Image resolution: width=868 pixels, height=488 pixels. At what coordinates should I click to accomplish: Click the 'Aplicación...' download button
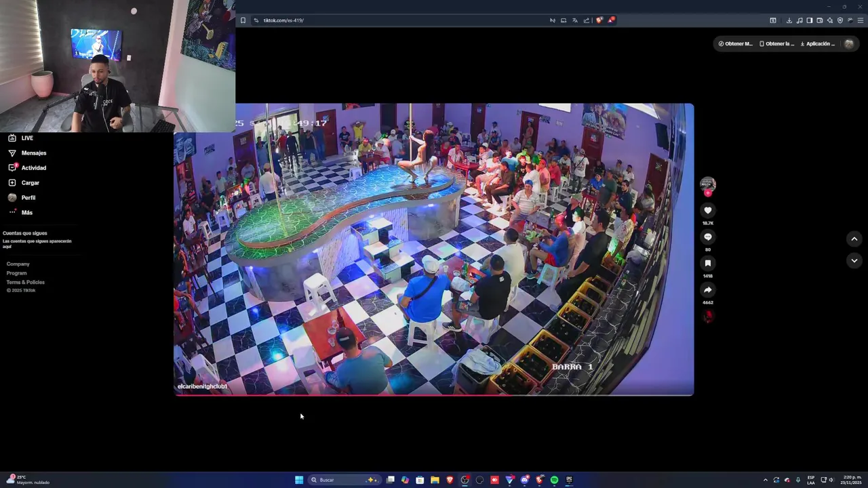818,43
